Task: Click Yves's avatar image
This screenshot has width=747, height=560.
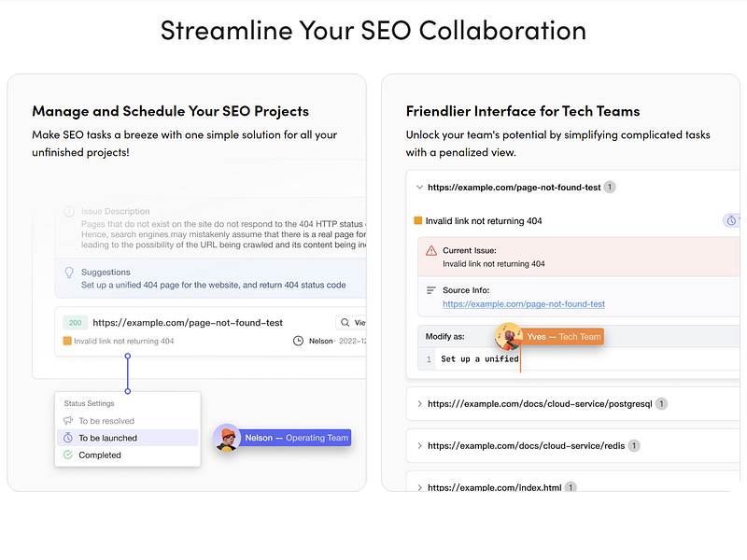Action: tap(508, 336)
